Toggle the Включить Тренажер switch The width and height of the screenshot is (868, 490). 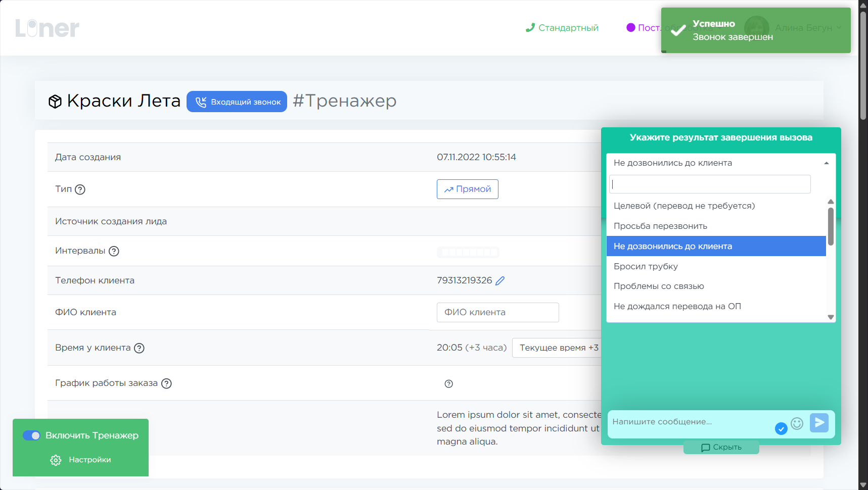[x=31, y=435]
